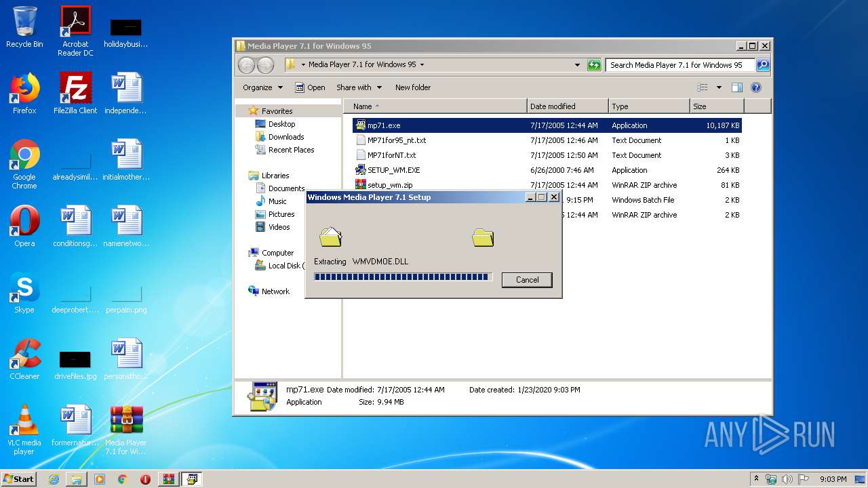868x488 pixels.
Task: Launch Acrobat Reader DC from desktop
Action: tap(75, 31)
